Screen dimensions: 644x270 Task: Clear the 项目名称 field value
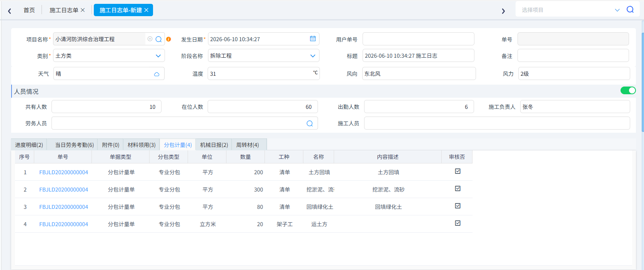[x=150, y=39]
